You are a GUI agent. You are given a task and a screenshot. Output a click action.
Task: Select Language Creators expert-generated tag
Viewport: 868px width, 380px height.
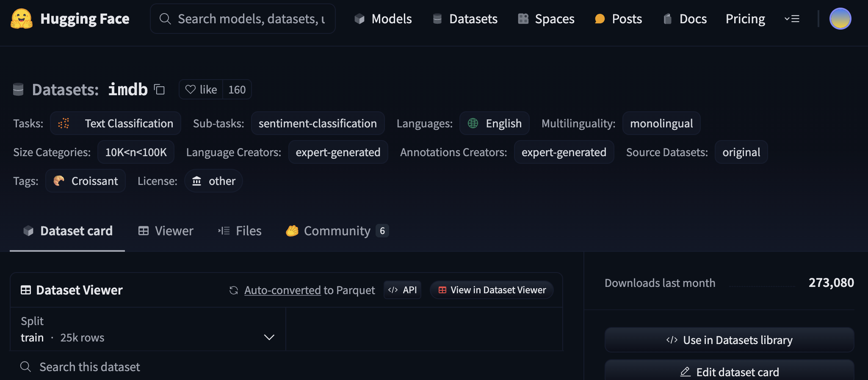click(338, 152)
